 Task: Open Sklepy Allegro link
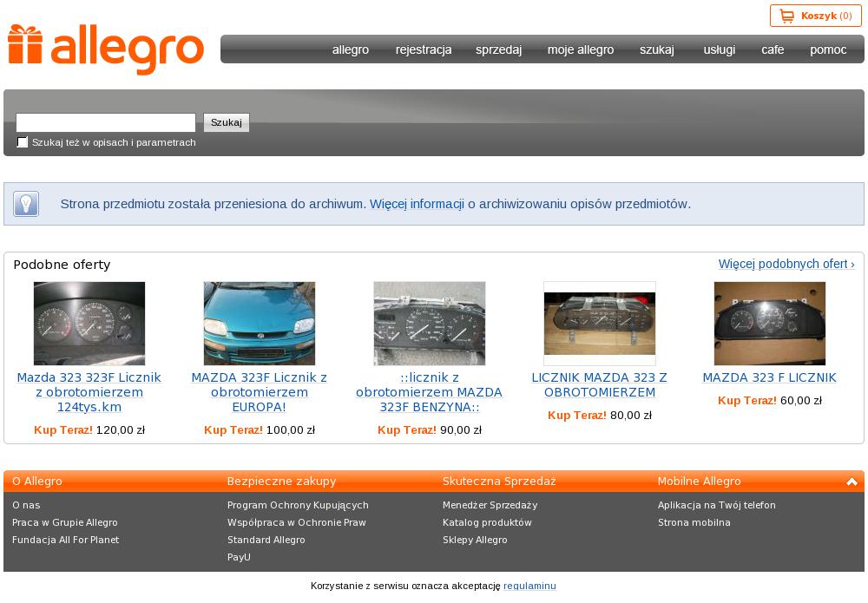[475, 540]
